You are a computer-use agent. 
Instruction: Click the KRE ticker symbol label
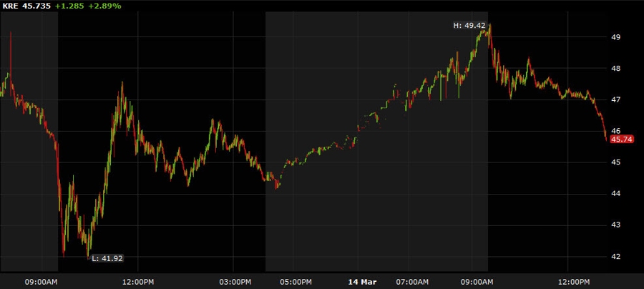coord(9,6)
